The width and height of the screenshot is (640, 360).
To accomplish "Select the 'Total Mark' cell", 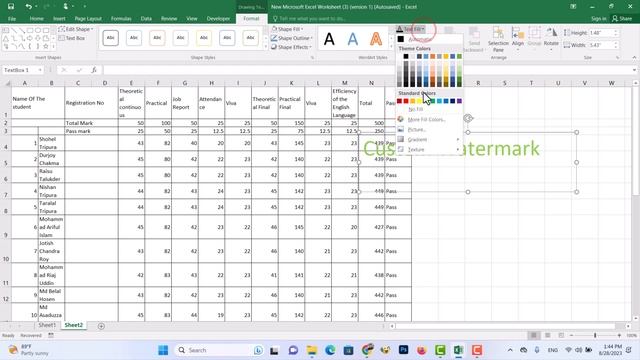I will pos(91,123).
